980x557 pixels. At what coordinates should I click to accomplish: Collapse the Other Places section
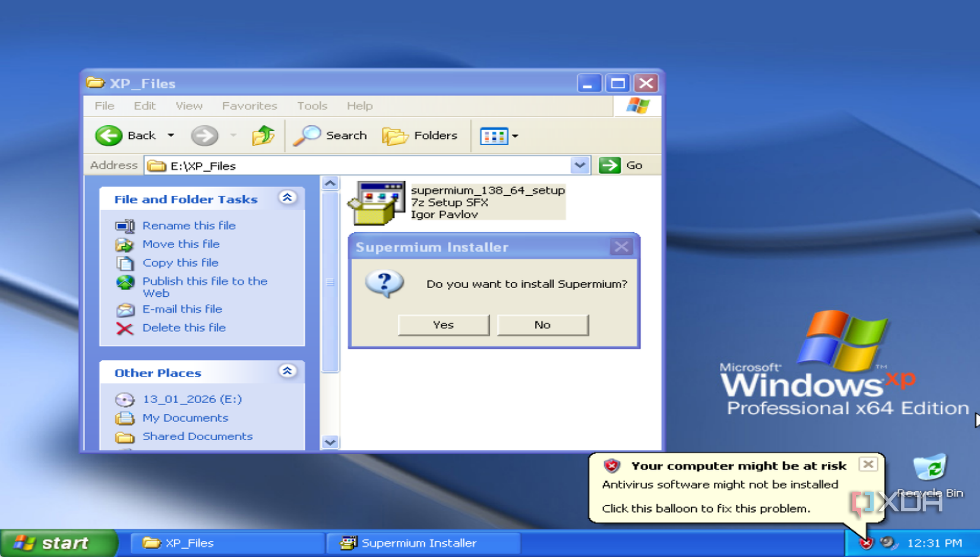click(287, 371)
